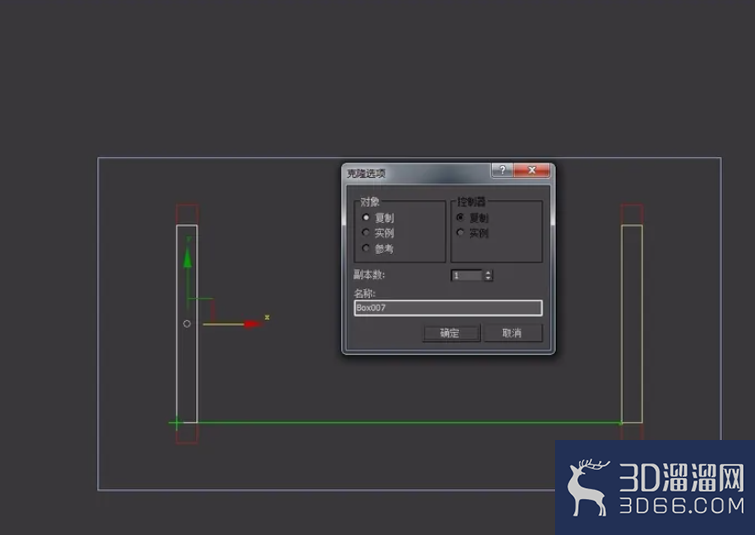
Task: Click the green Y-axis gizmo arrow
Action: click(x=188, y=258)
